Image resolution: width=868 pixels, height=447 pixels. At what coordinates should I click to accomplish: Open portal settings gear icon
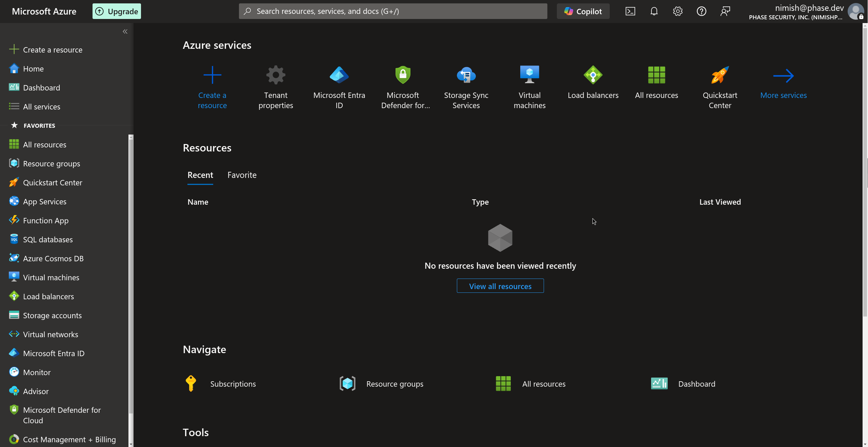click(x=678, y=11)
